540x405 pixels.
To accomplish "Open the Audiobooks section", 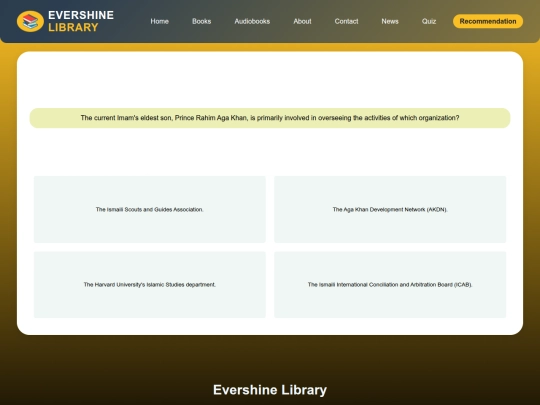I will point(252,21).
